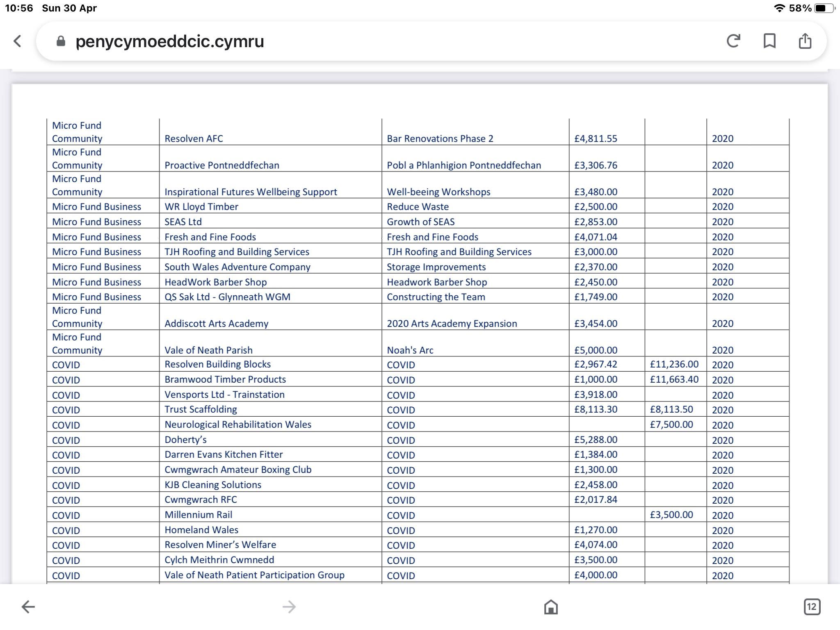Select TJH Roofing and Building Services applicant

tap(237, 252)
